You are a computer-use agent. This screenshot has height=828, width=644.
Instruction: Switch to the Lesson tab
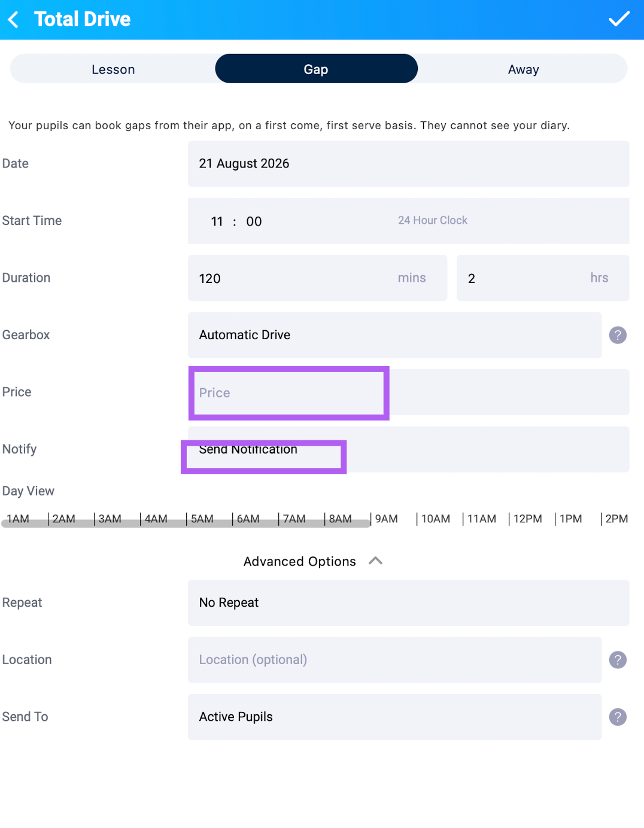click(113, 69)
